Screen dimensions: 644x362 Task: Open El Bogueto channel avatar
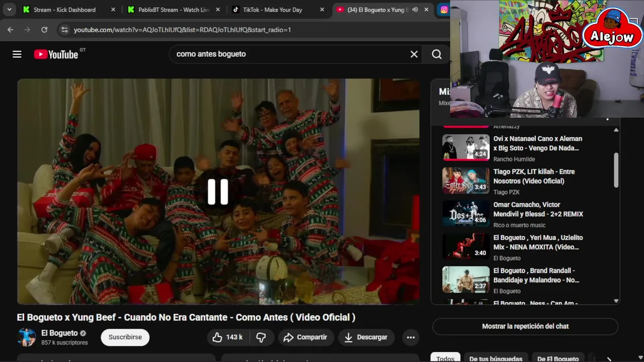point(27,337)
